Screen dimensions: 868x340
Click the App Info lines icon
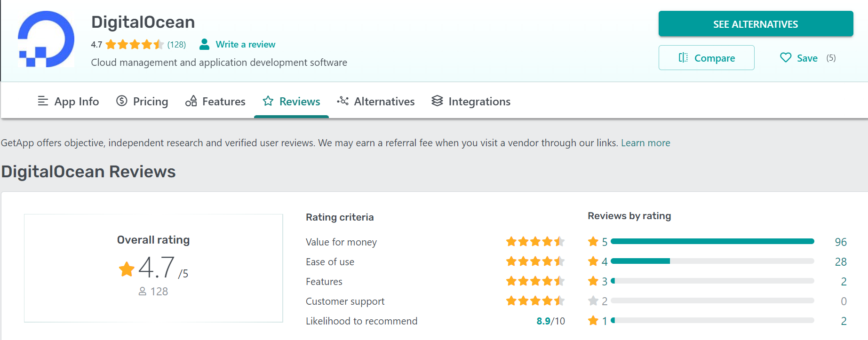click(43, 101)
